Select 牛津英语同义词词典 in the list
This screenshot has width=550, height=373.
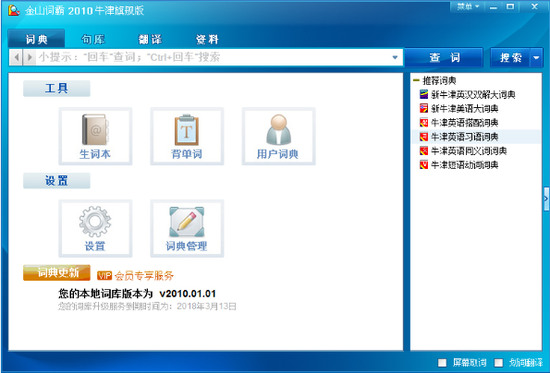click(x=469, y=151)
